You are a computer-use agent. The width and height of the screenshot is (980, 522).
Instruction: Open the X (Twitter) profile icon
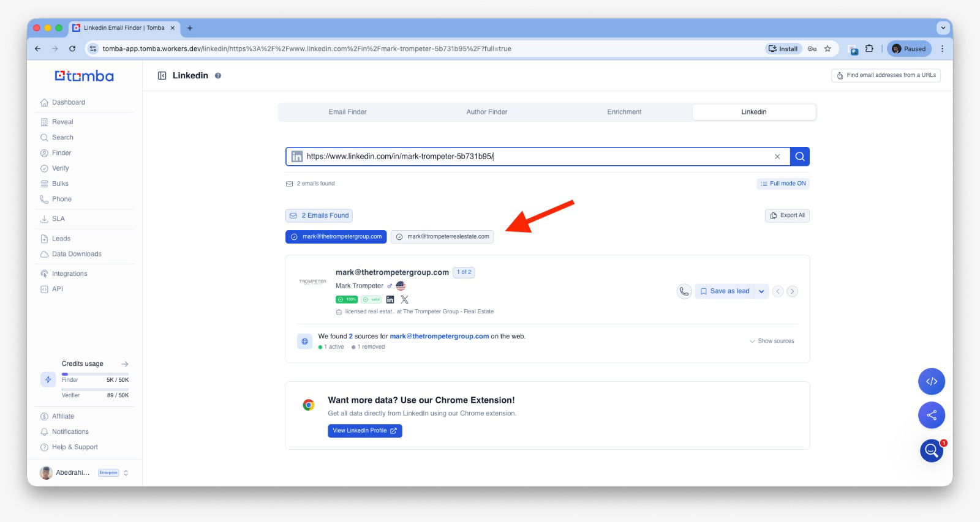tap(404, 300)
